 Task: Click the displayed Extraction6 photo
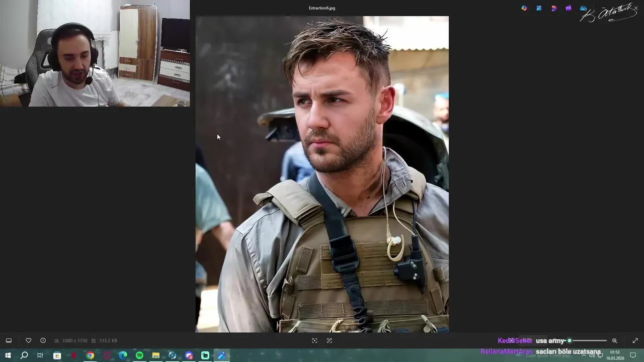click(322, 174)
